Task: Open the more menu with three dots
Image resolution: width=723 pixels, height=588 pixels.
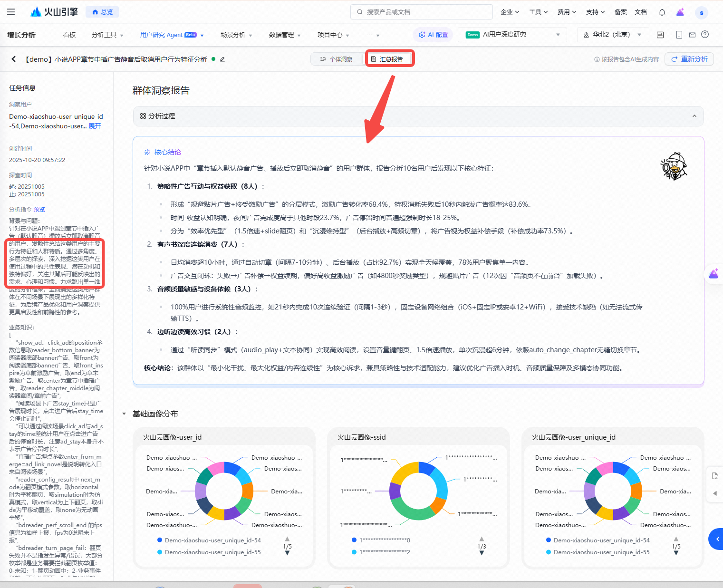Action: click(x=373, y=35)
